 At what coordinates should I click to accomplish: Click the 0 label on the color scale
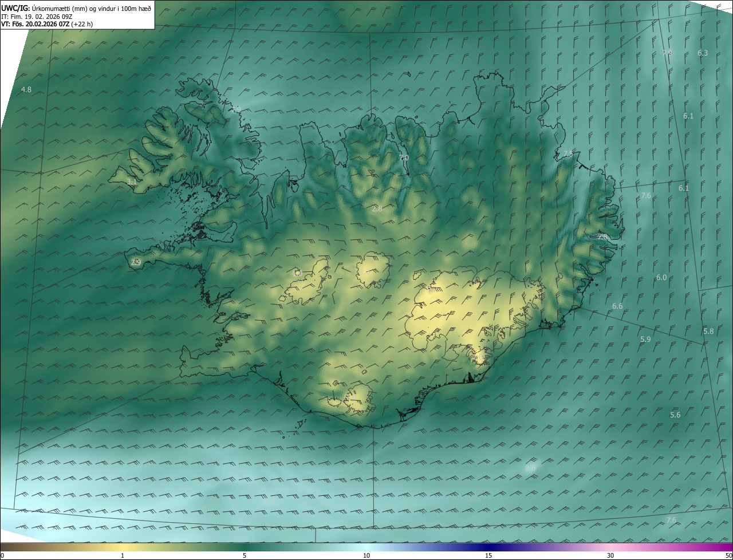[2, 555]
